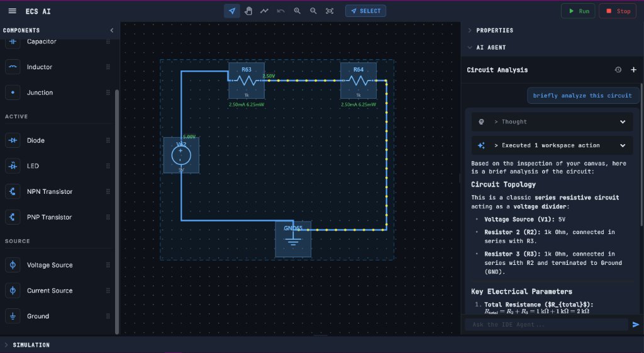This screenshot has height=353, width=644.
Task: Click the Circuit Analysis title
Action: click(x=497, y=70)
